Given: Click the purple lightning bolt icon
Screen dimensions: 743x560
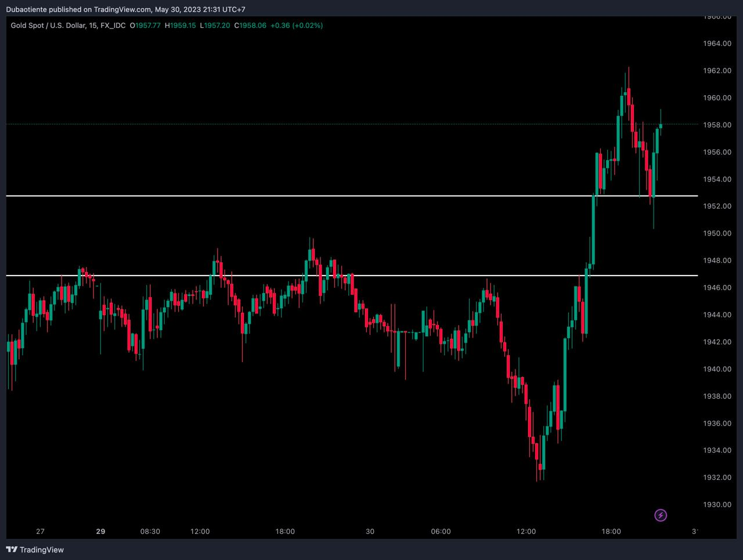Looking at the screenshot, I should point(661,515).
